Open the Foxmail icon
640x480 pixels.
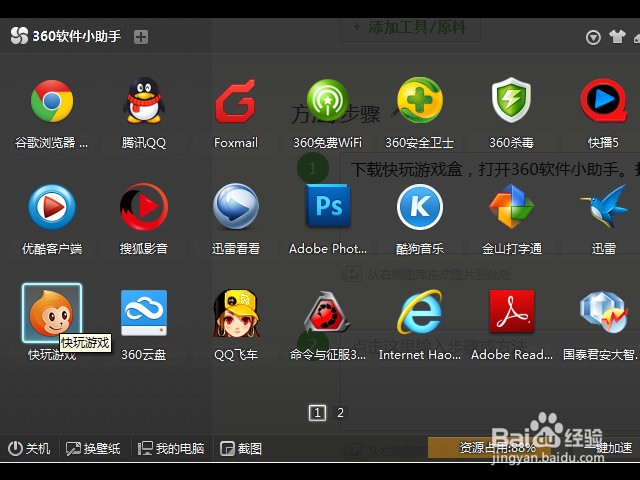[236, 101]
